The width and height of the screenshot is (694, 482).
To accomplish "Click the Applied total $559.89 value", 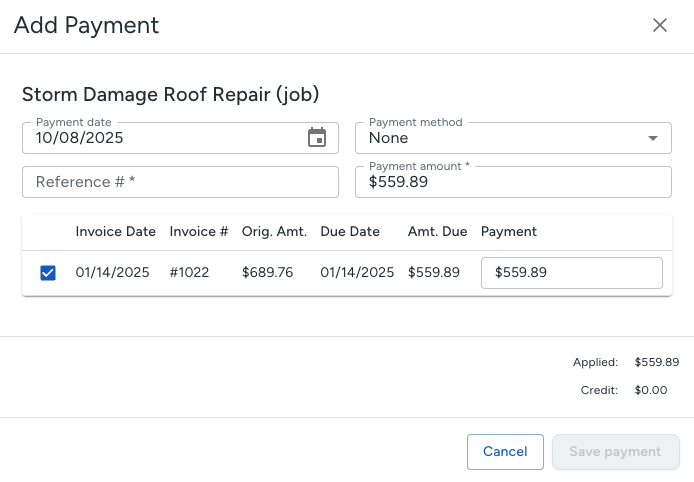I will [x=656, y=362].
